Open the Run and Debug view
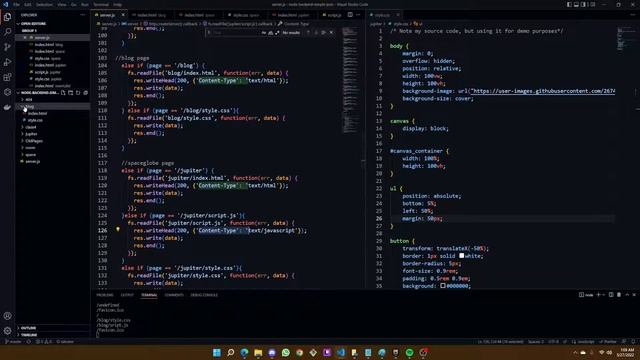 7,62
